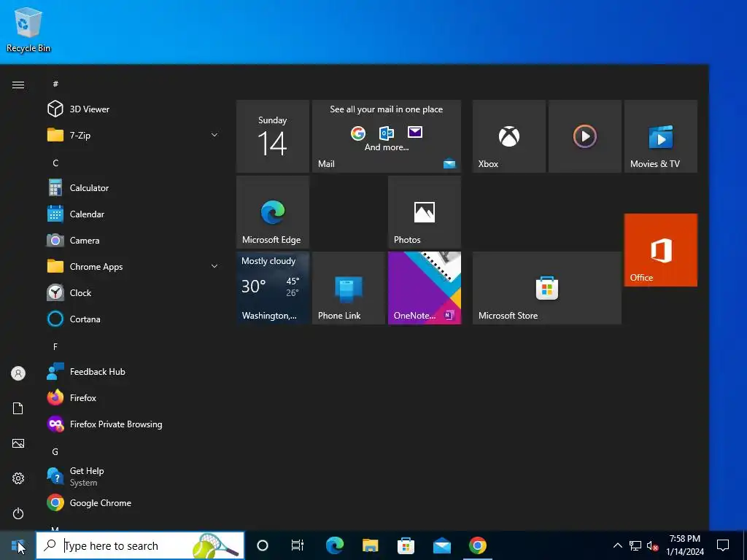The image size is (747, 560).
Task: Switch to Google Chrome on the taskbar
Action: [477, 545]
